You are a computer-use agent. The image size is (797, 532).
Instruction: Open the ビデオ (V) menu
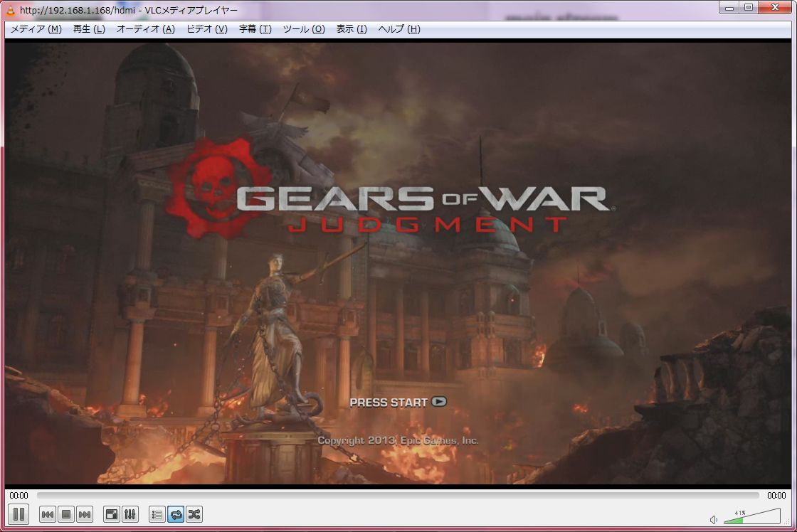(206, 29)
